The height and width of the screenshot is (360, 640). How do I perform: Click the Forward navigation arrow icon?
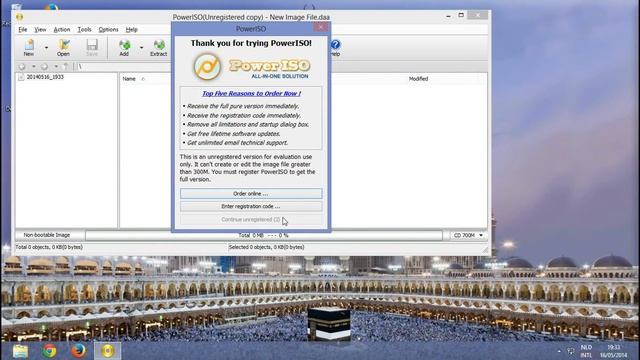coord(44,66)
